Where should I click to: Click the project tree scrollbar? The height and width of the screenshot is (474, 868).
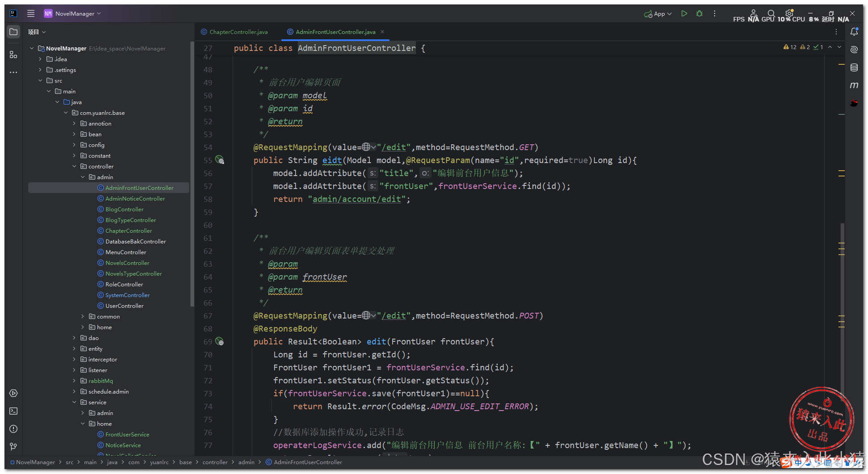click(192, 174)
